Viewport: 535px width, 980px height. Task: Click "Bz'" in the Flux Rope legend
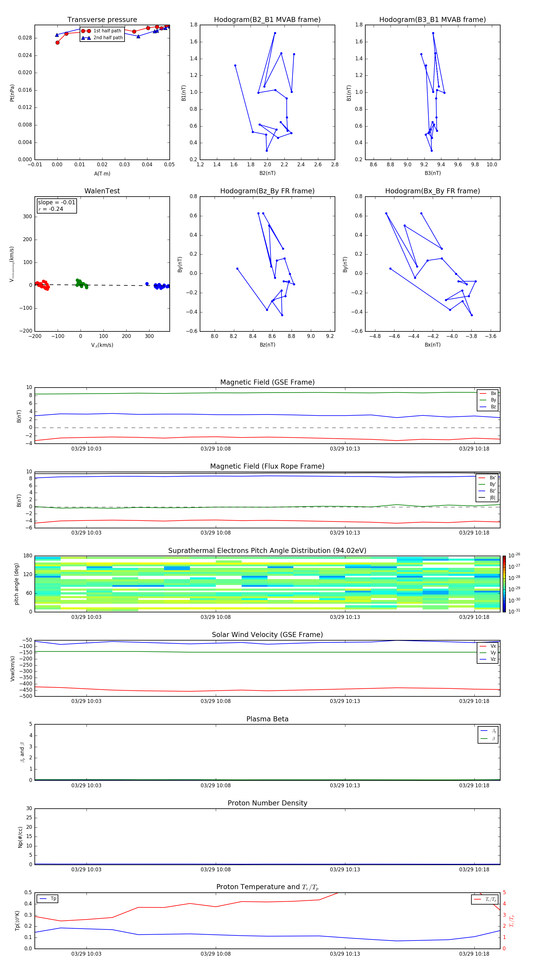493,491
